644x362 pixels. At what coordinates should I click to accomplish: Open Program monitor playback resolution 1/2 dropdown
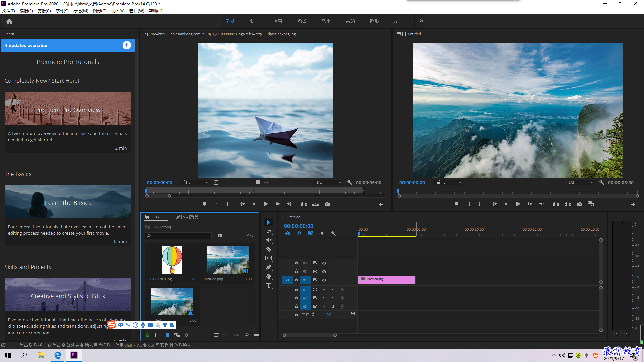581,183
